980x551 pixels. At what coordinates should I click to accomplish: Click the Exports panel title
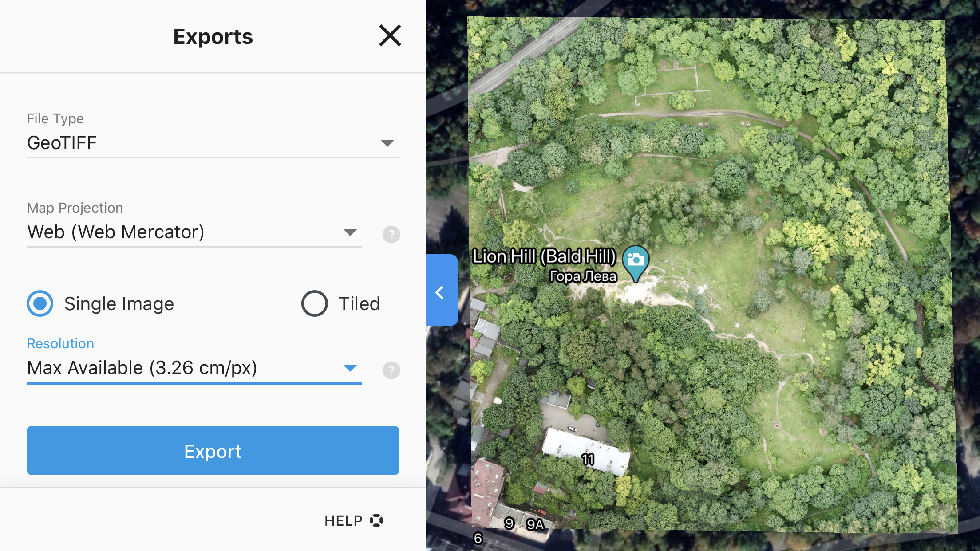[213, 36]
